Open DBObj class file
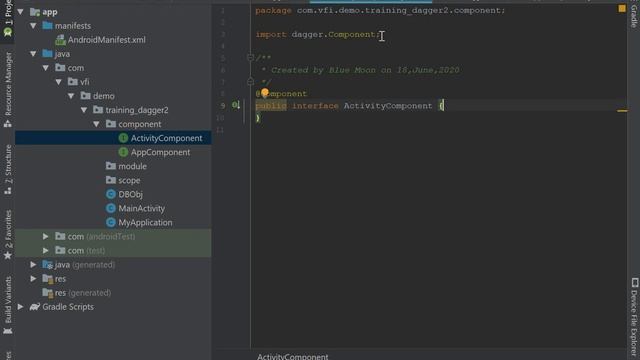 [x=130, y=194]
